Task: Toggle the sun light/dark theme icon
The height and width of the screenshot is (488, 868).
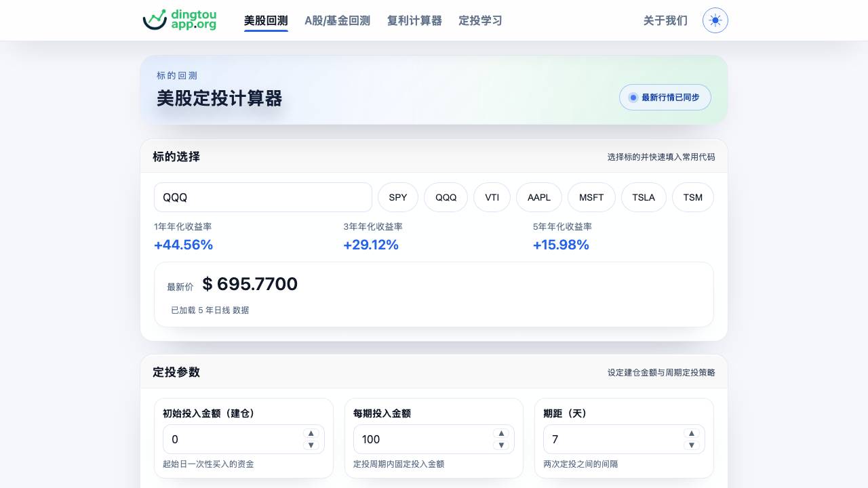Action: point(715,20)
